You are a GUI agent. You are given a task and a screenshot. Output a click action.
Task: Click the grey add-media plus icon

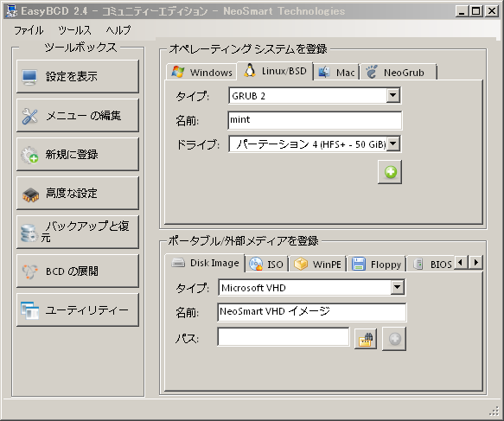394,339
